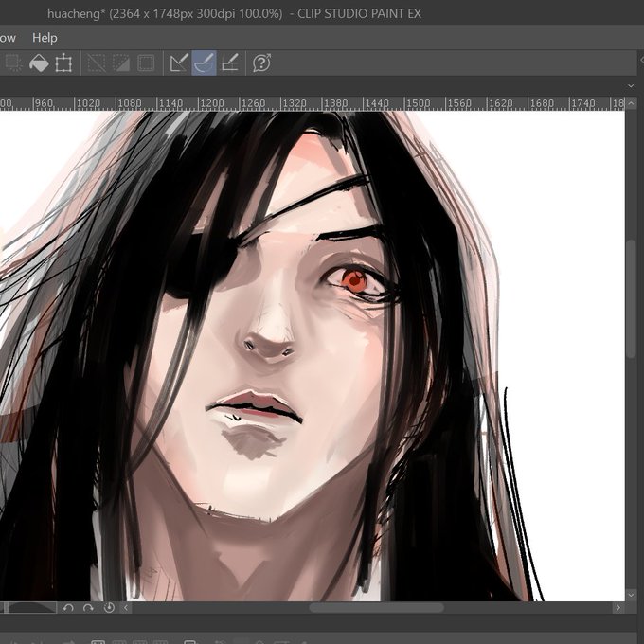Click the horizontal scrollbar right arrow
This screenshot has width=644, height=644.
tap(618, 607)
